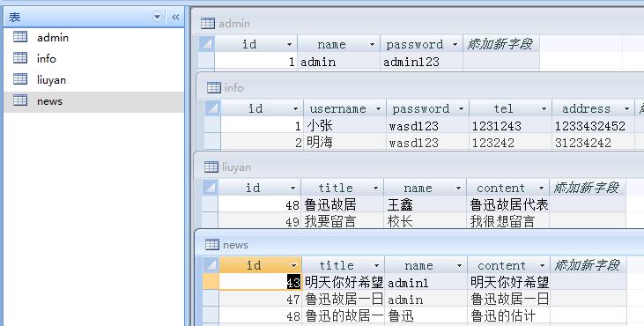The image size is (644, 326).
Task: Click 添加新字段 header in liuyan table
Action: (x=587, y=188)
